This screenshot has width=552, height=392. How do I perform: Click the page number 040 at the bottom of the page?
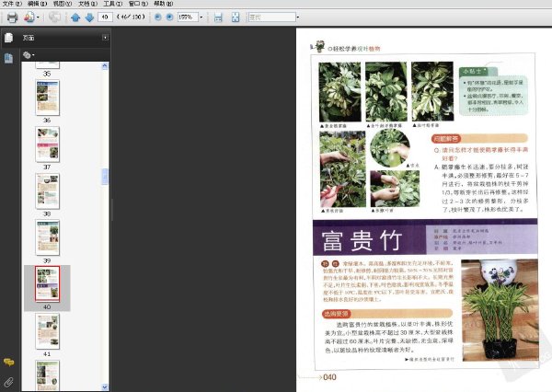(329, 377)
